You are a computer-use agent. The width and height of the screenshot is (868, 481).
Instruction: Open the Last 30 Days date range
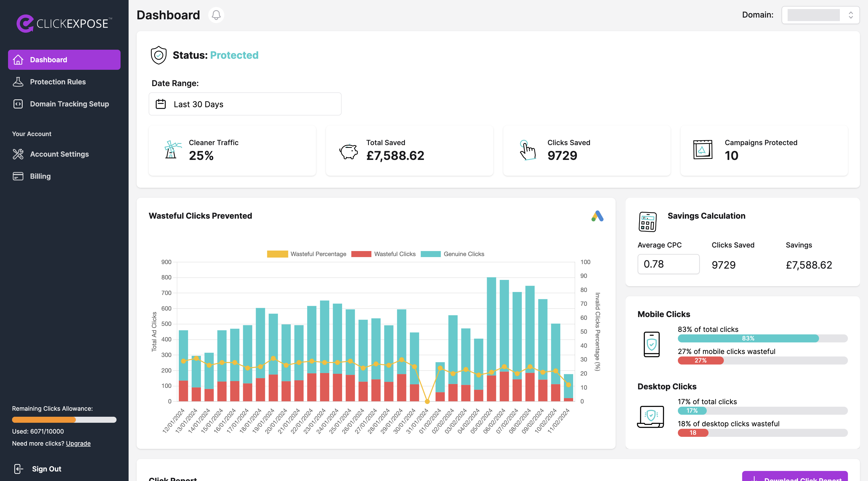point(245,104)
